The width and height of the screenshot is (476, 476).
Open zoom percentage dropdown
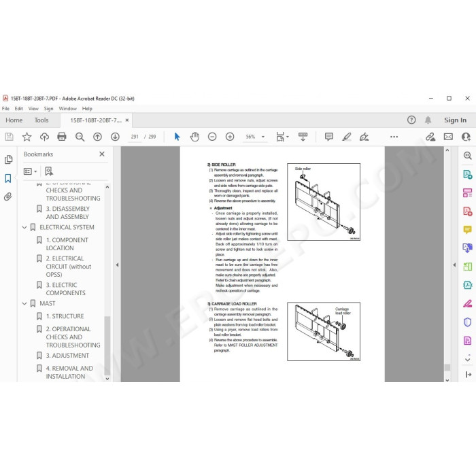263,137
